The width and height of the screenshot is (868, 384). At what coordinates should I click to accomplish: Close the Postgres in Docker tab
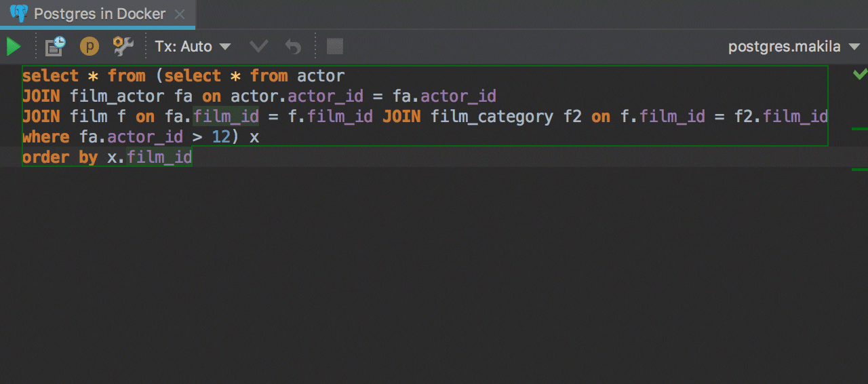pos(179,14)
